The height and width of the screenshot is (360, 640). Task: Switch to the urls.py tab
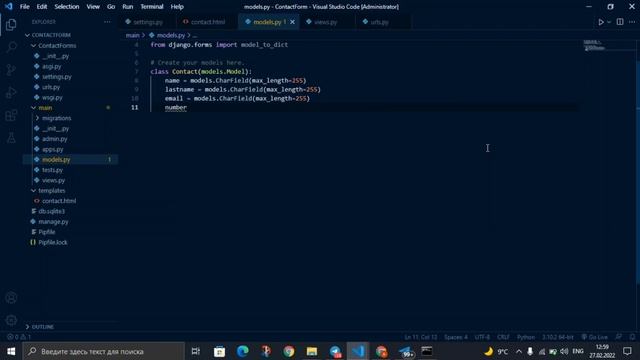click(x=379, y=22)
